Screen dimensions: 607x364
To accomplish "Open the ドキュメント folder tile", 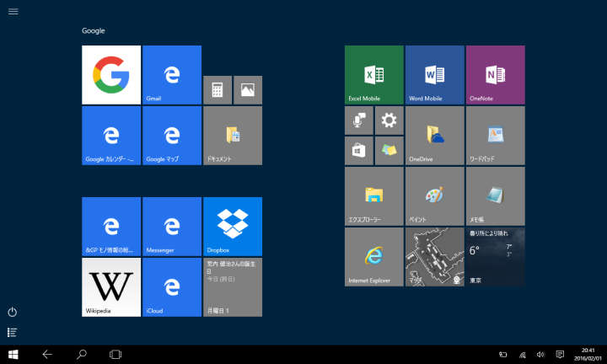I will click(x=233, y=136).
